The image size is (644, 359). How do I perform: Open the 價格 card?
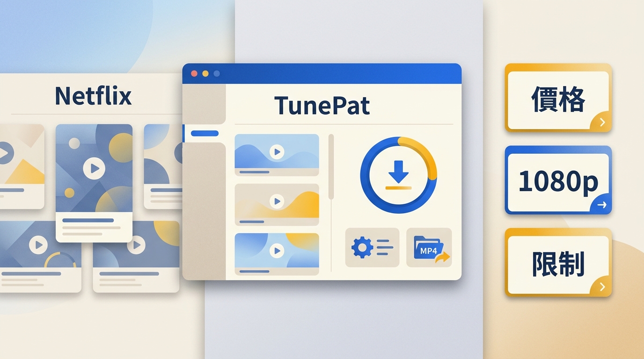pyautogui.click(x=558, y=98)
